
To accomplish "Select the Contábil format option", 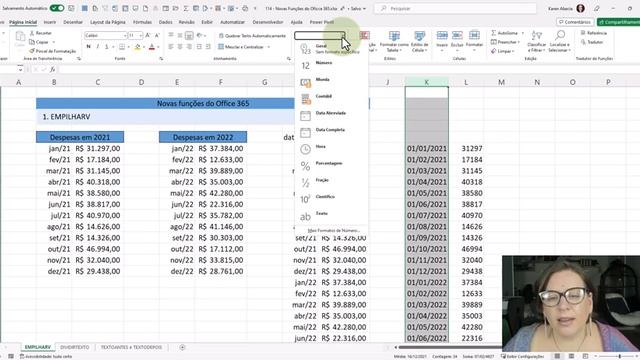I will [331, 99].
